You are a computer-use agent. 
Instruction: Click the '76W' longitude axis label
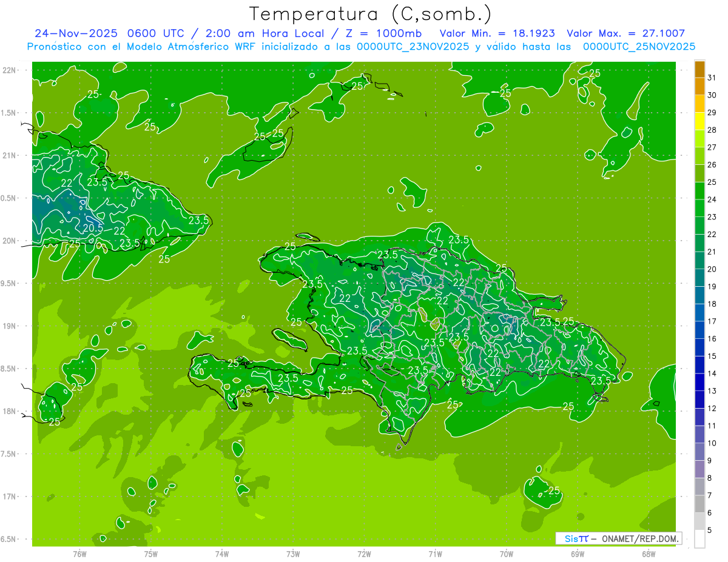[79, 554]
